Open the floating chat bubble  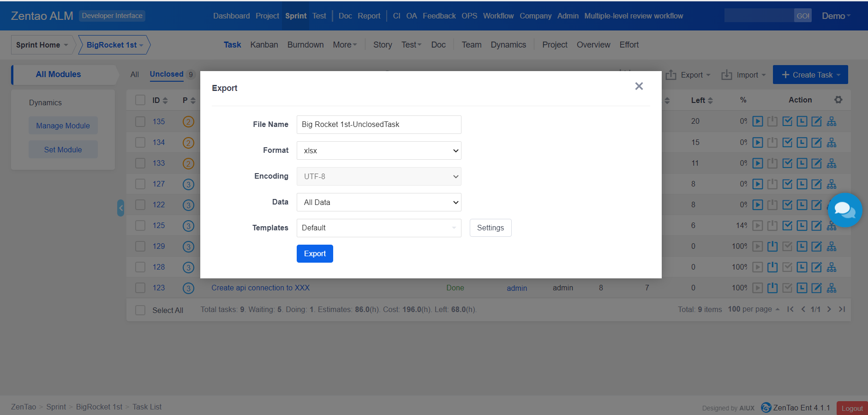click(844, 210)
